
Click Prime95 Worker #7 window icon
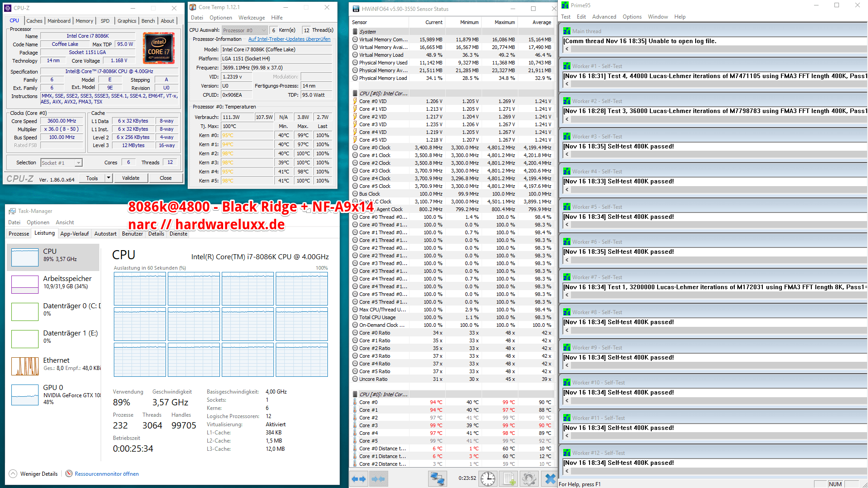(567, 277)
